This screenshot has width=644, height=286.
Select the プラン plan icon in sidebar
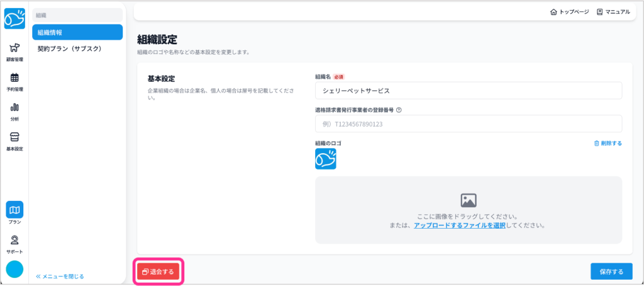click(x=14, y=213)
